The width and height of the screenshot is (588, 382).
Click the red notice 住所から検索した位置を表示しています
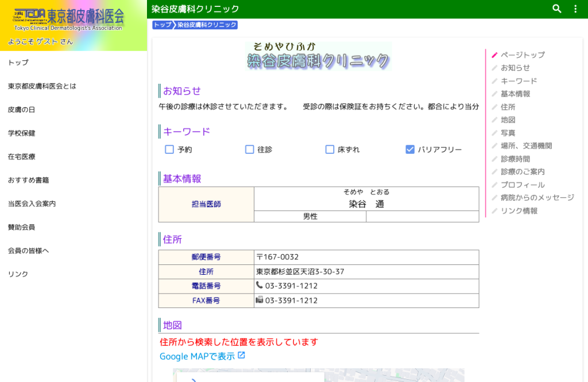pos(239,342)
